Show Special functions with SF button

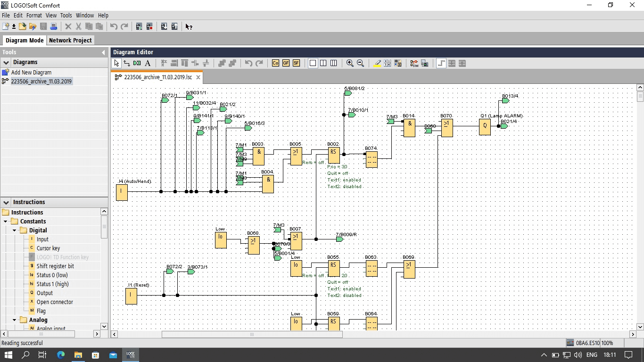[x=296, y=63]
